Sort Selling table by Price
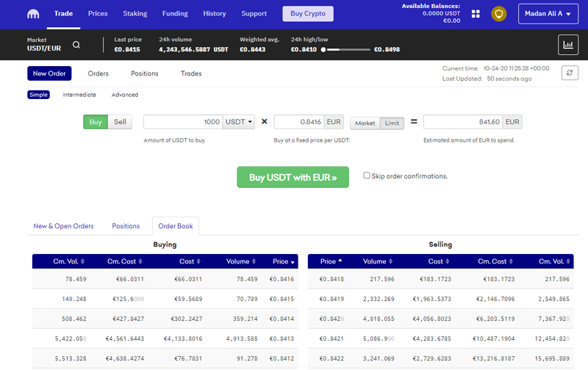588x370 pixels. pos(331,261)
